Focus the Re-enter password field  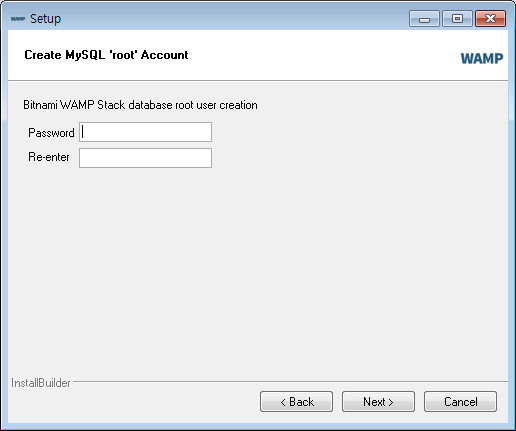coord(145,158)
